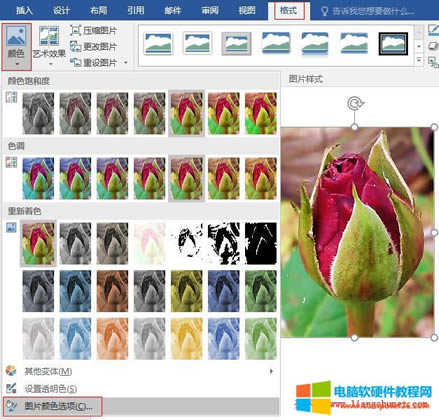Expand the 重设图片 dropdown arrow
Screen dimensions: 439x420
pos(126,62)
